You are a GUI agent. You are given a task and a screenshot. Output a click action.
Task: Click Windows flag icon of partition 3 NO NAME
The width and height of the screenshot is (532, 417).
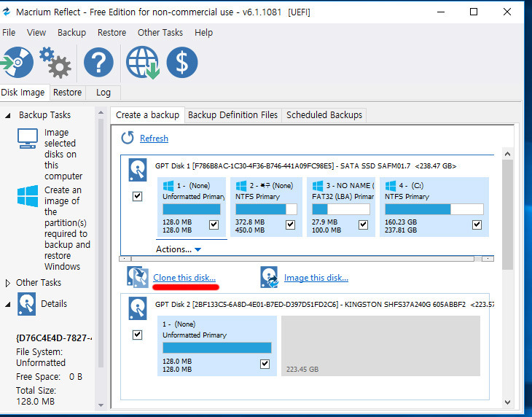[318, 186]
